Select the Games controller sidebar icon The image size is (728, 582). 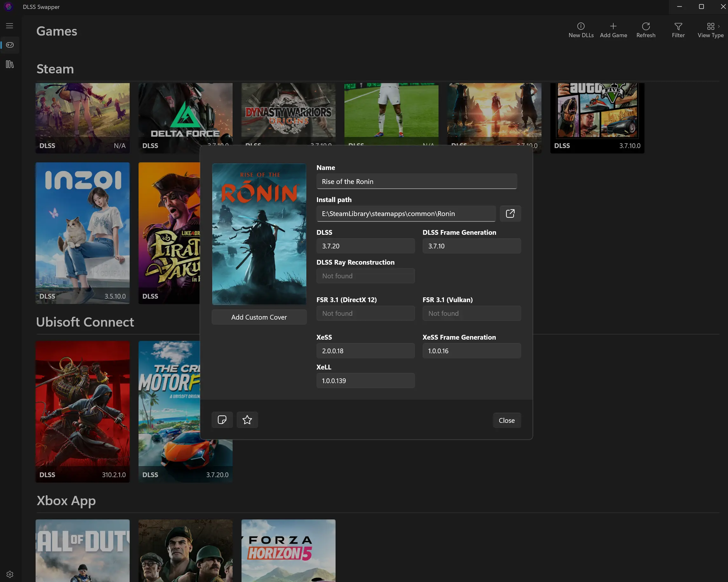coord(10,45)
